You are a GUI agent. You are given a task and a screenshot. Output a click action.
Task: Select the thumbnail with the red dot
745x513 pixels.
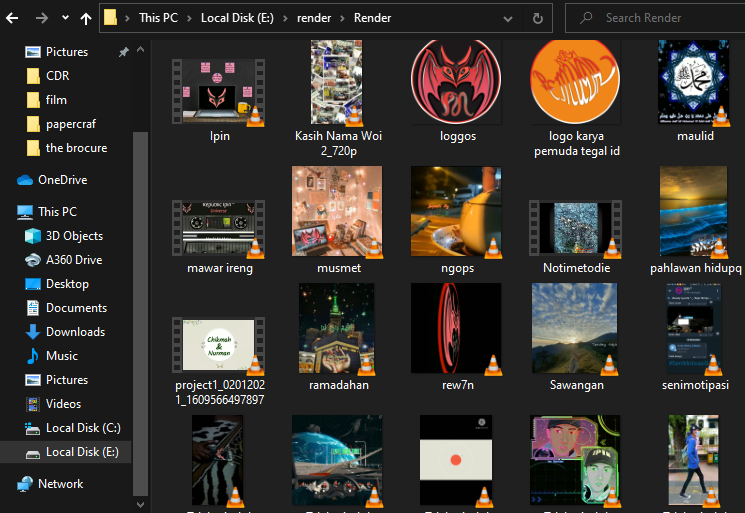tap(457, 460)
